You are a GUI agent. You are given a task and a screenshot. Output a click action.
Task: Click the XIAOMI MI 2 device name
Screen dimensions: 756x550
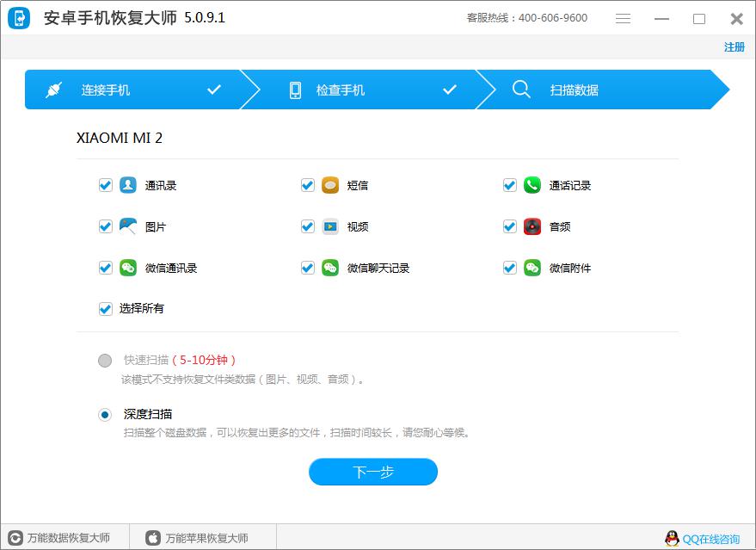point(119,138)
